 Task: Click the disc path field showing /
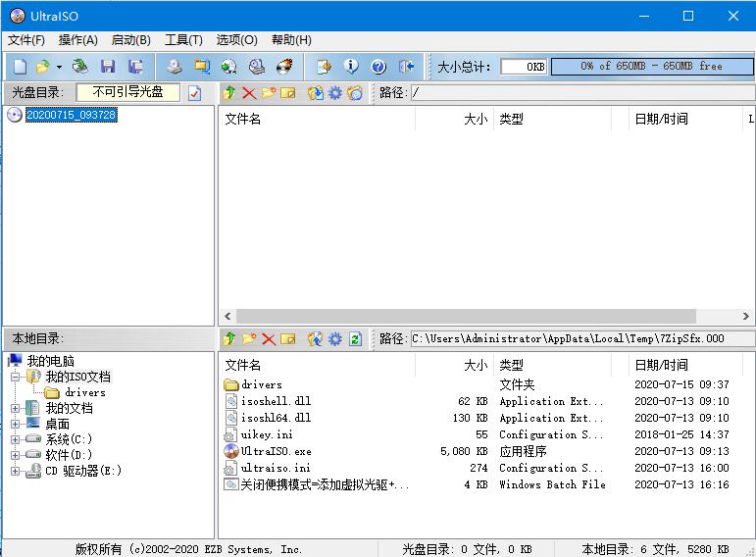pos(582,92)
